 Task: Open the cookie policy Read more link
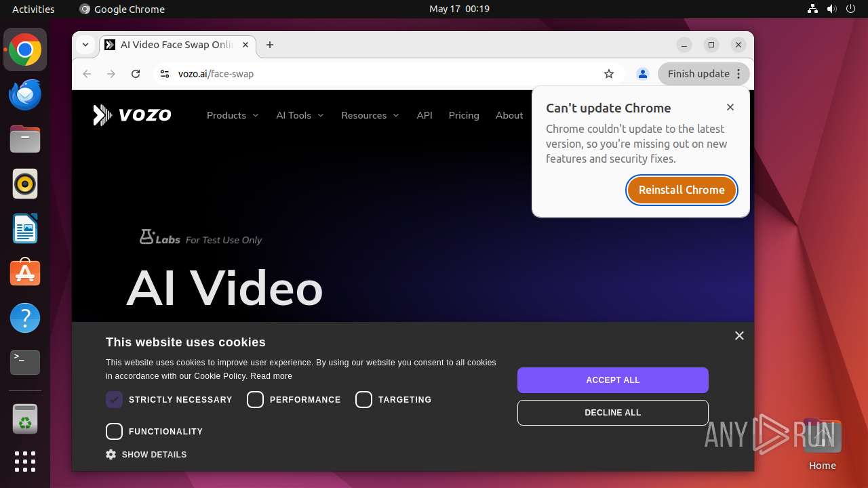coord(271,376)
